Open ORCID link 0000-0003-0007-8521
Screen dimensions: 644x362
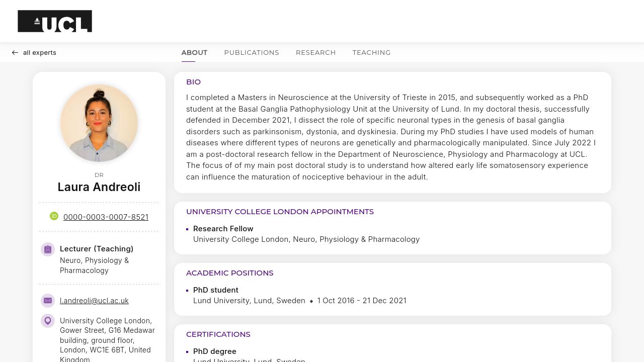(x=106, y=217)
